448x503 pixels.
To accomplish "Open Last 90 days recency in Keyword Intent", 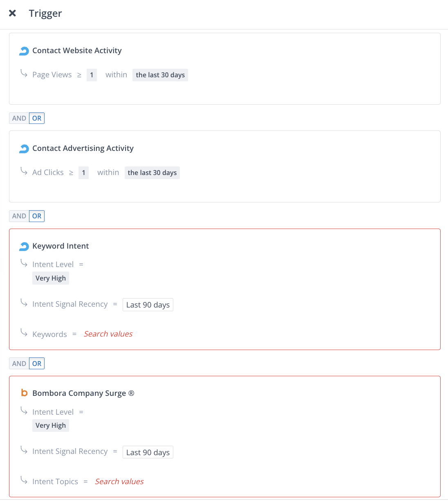I will [x=148, y=304].
